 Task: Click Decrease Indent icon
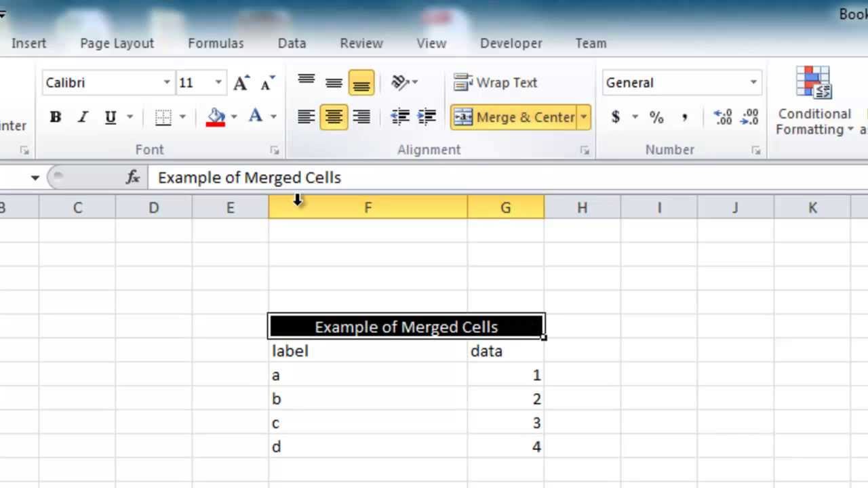tap(400, 117)
